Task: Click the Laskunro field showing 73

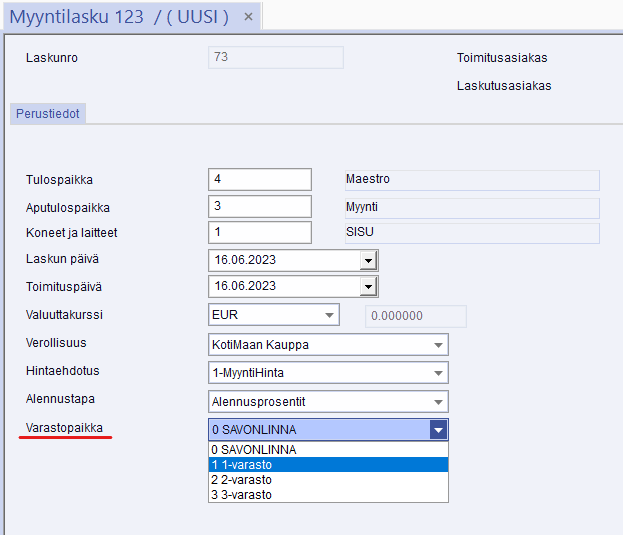Action: click(275, 58)
